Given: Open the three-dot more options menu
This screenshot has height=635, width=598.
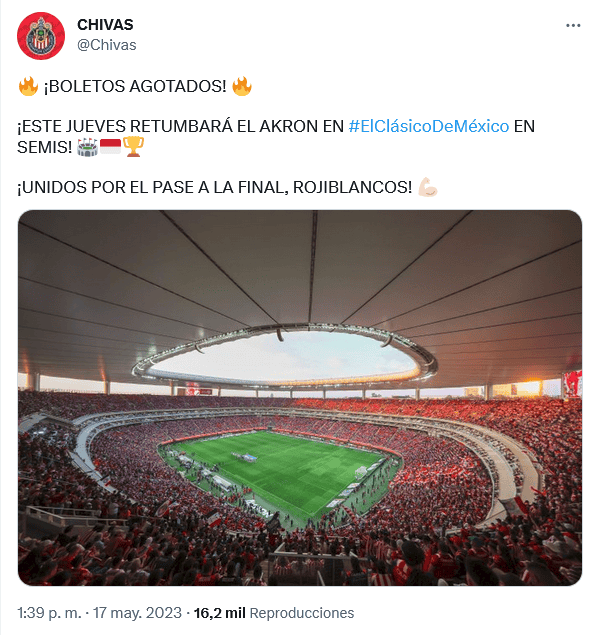Looking at the screenshot, I should click(573, 26).
